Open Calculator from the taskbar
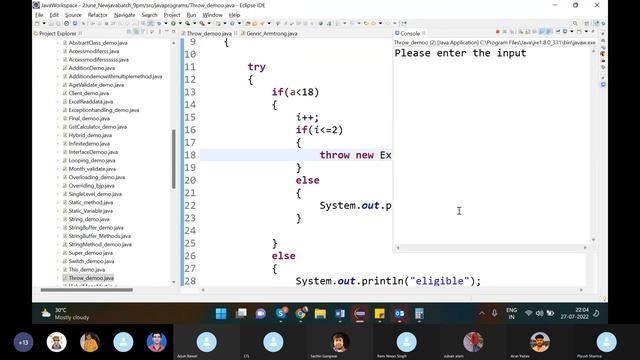The height and width of the screenshot is (360, 640). (419, 313)
